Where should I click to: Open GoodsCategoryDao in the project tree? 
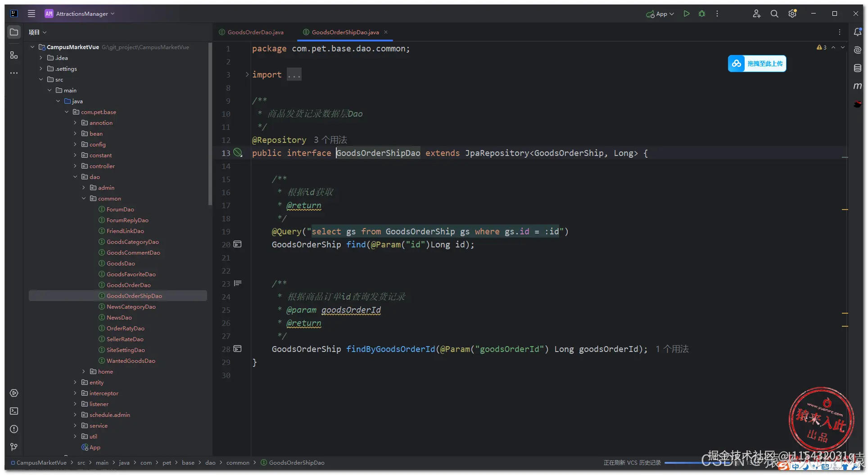pos(132,242)
